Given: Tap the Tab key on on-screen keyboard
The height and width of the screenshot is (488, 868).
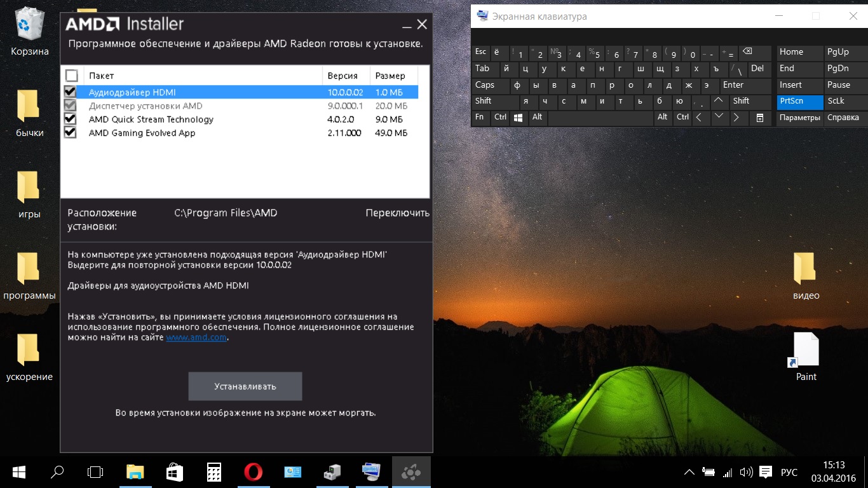Looking at the screenshot, I should tap(485, 69).
